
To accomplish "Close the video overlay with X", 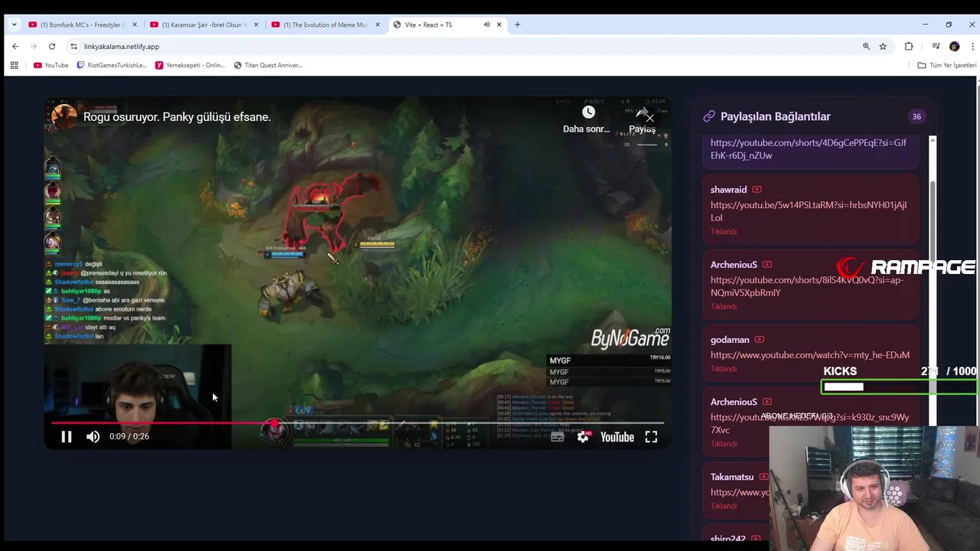I will [x=650, y=118].
